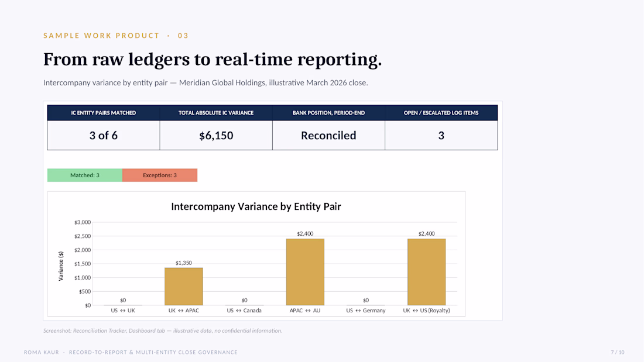Click the "$1,000" y-axis label

pyautogui.click(x=82, y=278)
